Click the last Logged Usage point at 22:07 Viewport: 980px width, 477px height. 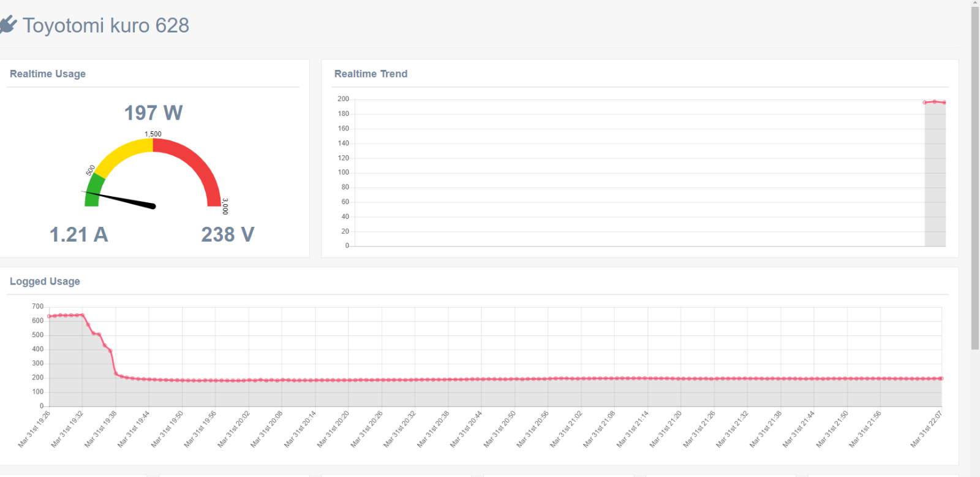[941, 378]
